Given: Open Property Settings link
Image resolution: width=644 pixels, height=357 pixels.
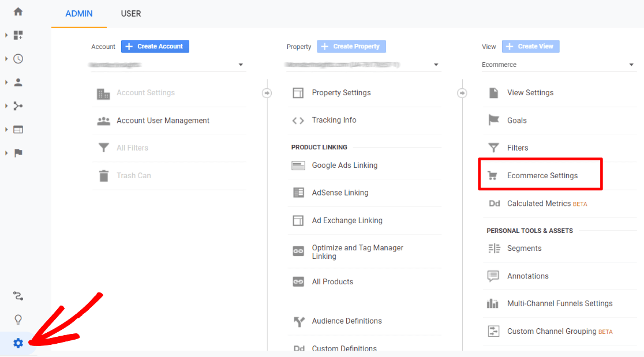Looking at the screenshot, I should 341,93.
